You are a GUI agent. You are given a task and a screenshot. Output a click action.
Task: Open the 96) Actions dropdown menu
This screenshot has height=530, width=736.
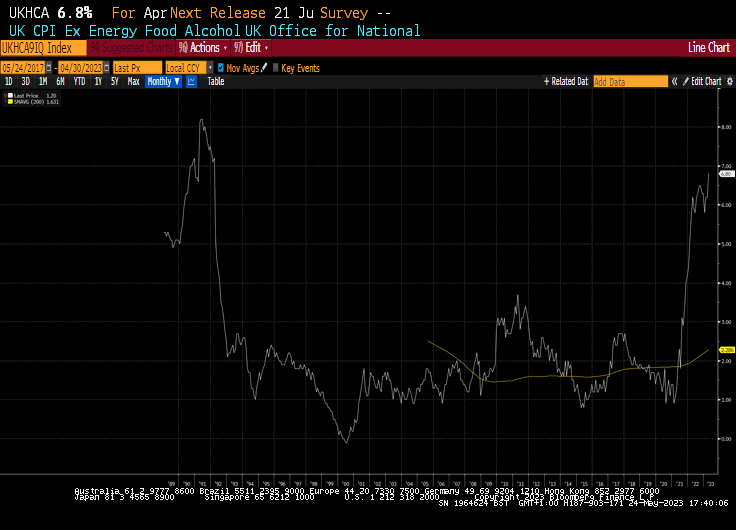[x=203, y=48]
